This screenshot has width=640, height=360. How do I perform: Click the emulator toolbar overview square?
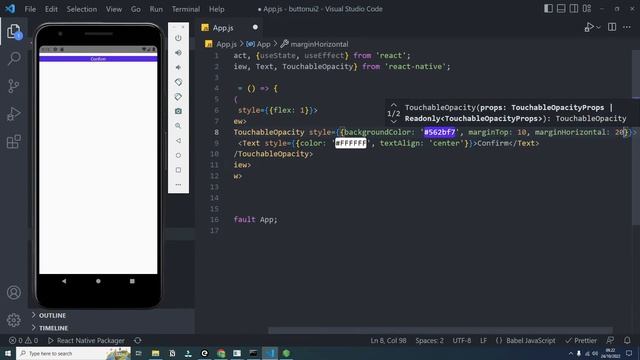[x=178, y=170]
